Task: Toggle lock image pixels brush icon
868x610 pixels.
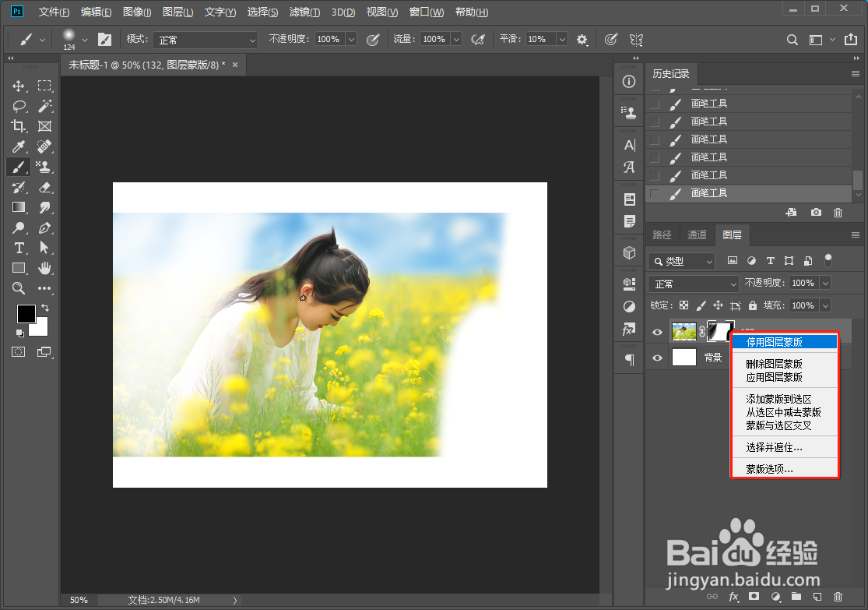Action: click(x=701, y=306)
